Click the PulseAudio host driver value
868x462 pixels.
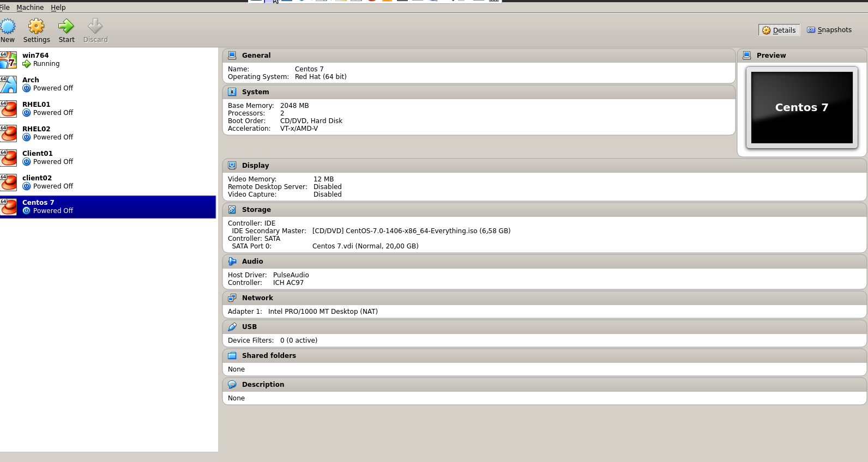[291, 275]
